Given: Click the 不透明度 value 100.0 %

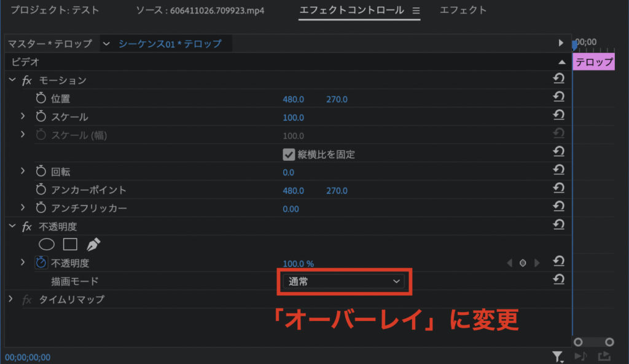Looking at the screenshot, I should [299, 264].
